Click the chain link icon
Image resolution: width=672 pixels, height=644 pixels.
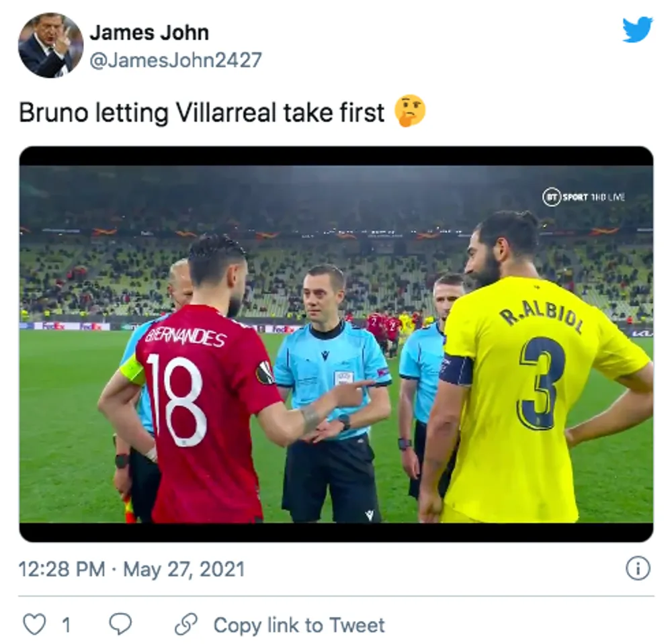[x=186, y=625]
